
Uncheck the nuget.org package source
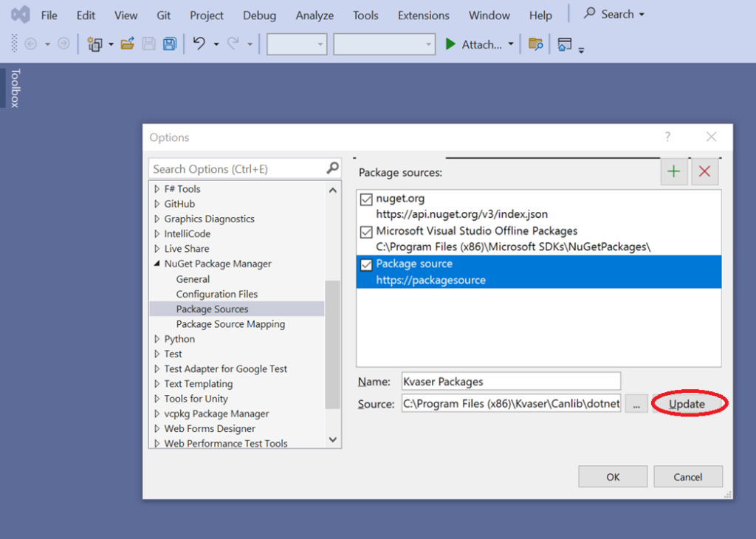click(367, 198)
